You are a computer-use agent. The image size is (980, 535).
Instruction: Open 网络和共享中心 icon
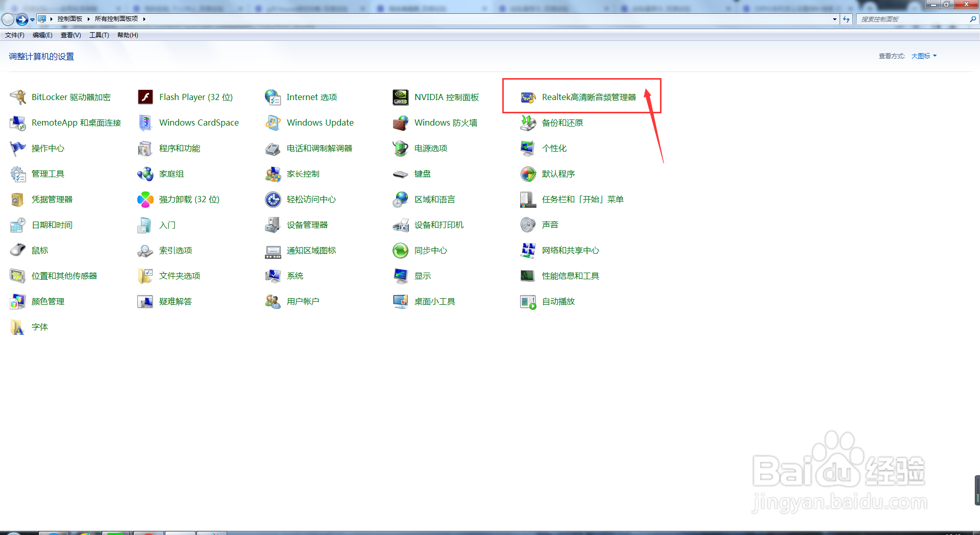(528, 250)
